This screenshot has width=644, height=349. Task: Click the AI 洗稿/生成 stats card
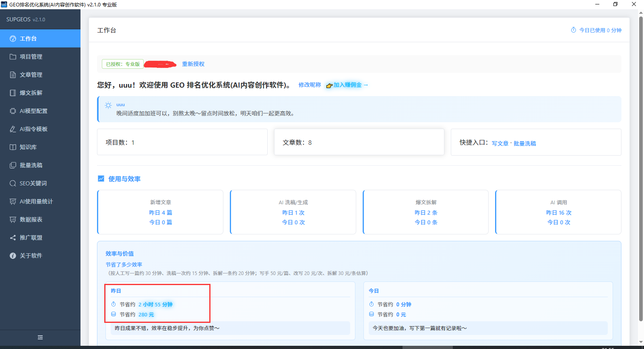tap(293, 212)
